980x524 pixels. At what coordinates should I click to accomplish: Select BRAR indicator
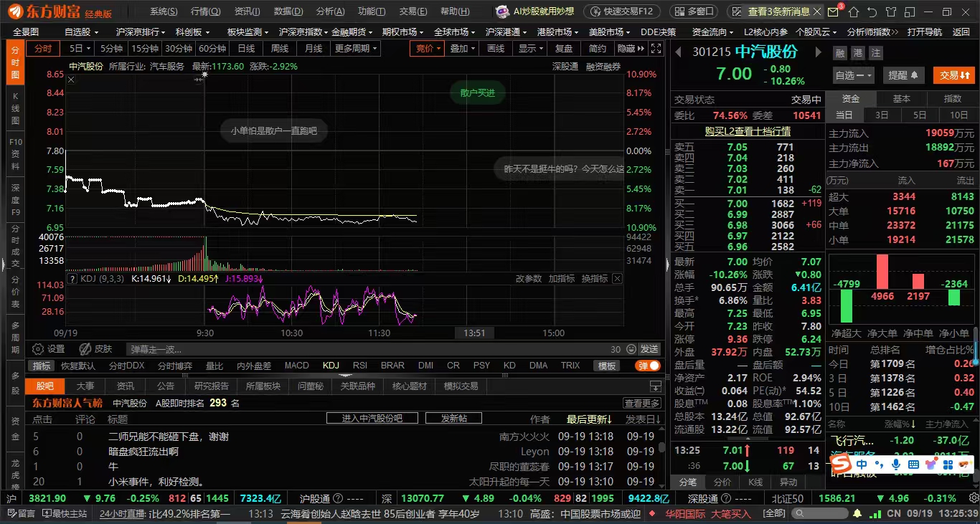[x=392, y=366]
